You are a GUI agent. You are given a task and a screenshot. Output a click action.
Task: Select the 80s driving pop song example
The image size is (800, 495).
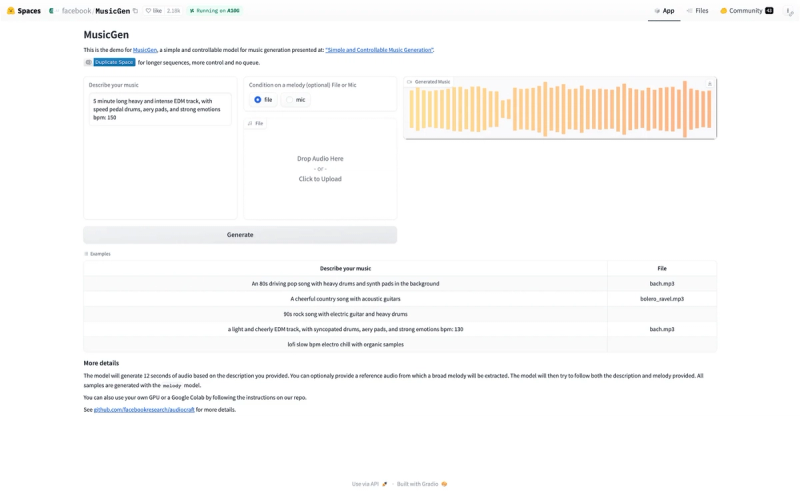pyautogui.click(x=345, y=284)
